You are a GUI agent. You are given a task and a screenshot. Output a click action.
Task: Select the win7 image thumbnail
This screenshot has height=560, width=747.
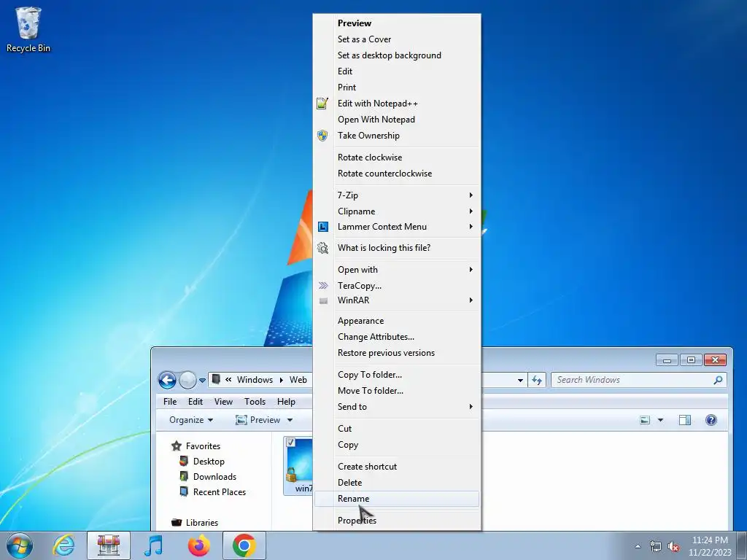(x=298, y=466)
